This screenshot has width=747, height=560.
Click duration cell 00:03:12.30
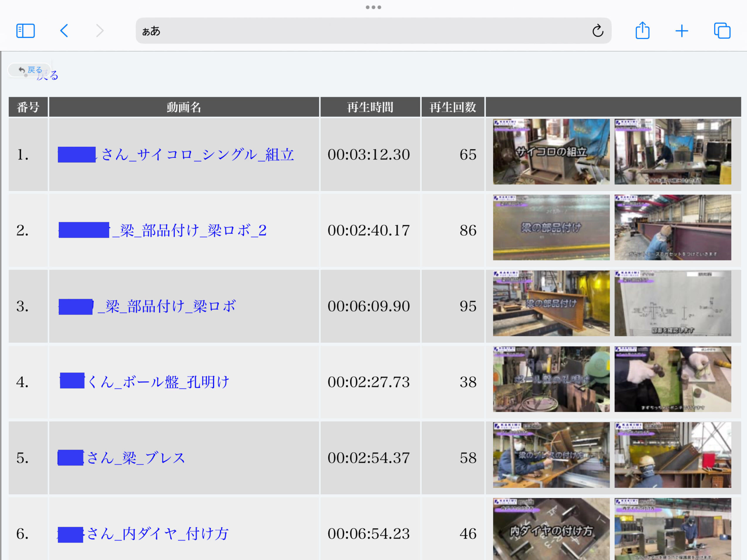[370, 154]
